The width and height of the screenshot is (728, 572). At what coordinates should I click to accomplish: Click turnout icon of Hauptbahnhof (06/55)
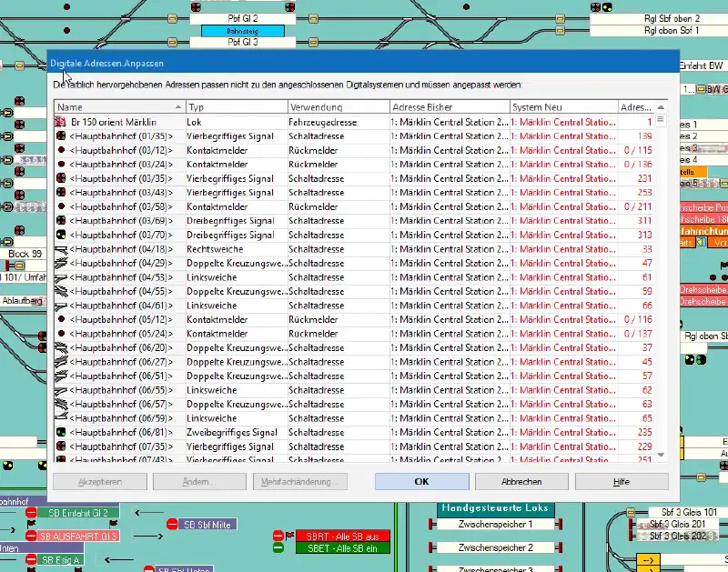click(x=61, y=390)
